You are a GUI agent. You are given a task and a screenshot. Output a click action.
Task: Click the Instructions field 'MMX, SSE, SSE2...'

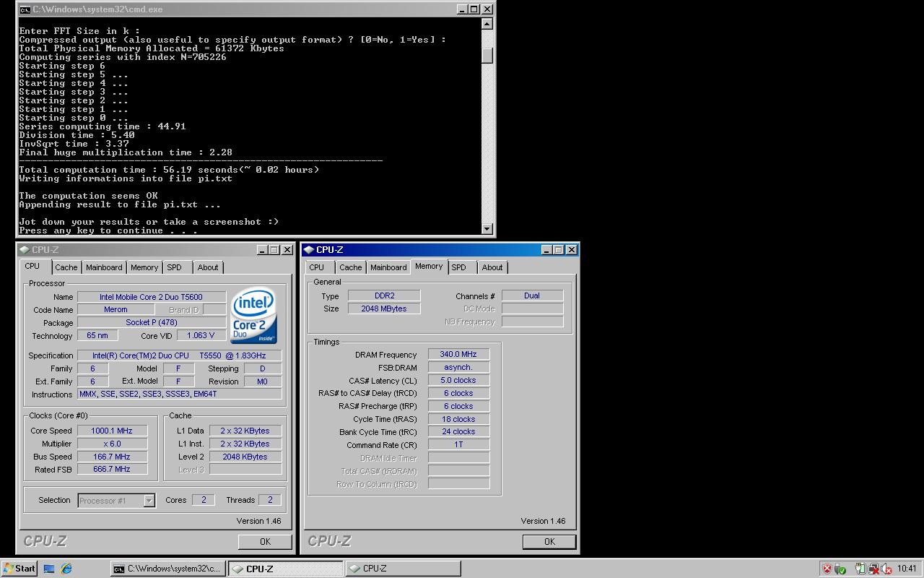(179, 394)
